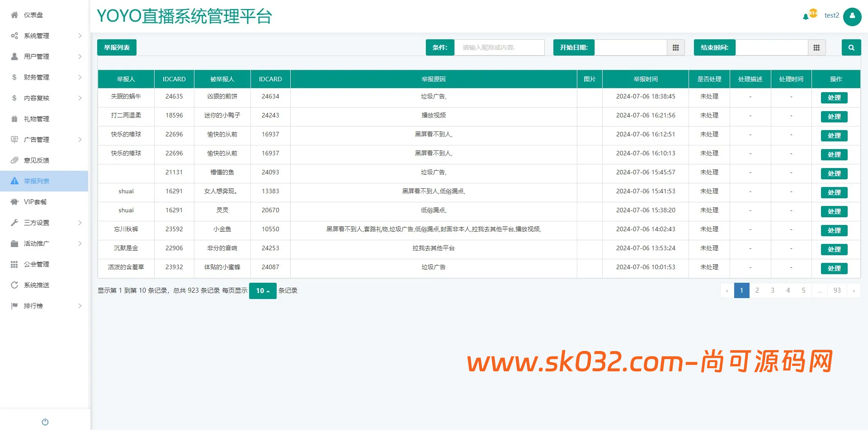
Task: Click 处理 for the report against 小金鱼
Action: coord(834,230)
